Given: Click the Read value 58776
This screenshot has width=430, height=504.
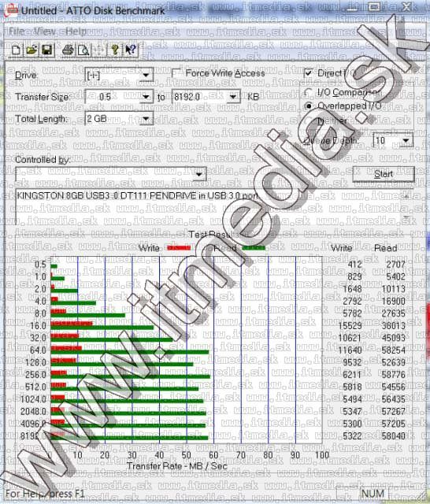Looking at the screenshot, I should click(x=393, y=375).
